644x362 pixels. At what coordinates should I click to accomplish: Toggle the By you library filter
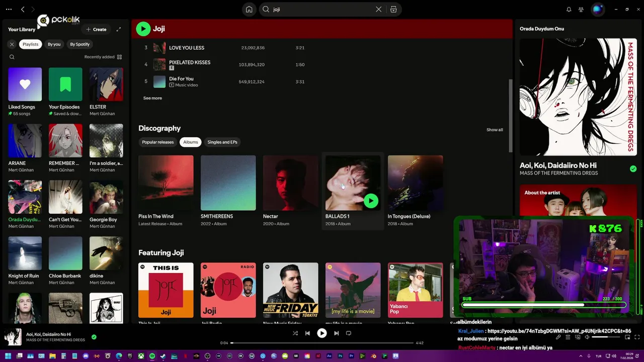[54, 44]
